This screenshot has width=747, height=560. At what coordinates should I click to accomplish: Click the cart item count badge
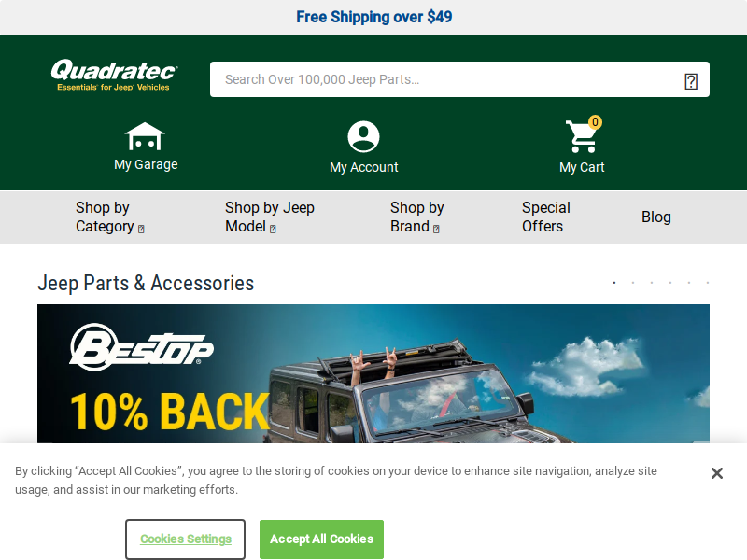[595, 122]
